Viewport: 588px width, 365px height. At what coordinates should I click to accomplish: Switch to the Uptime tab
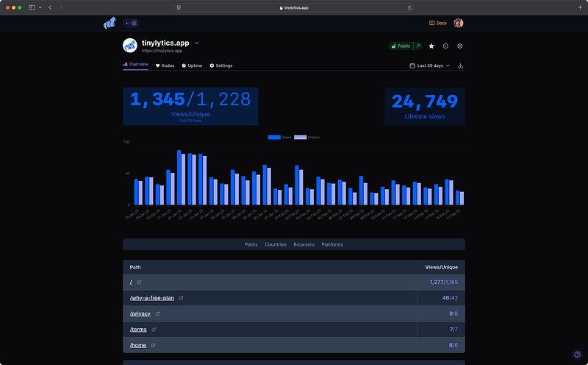point(192,65)
